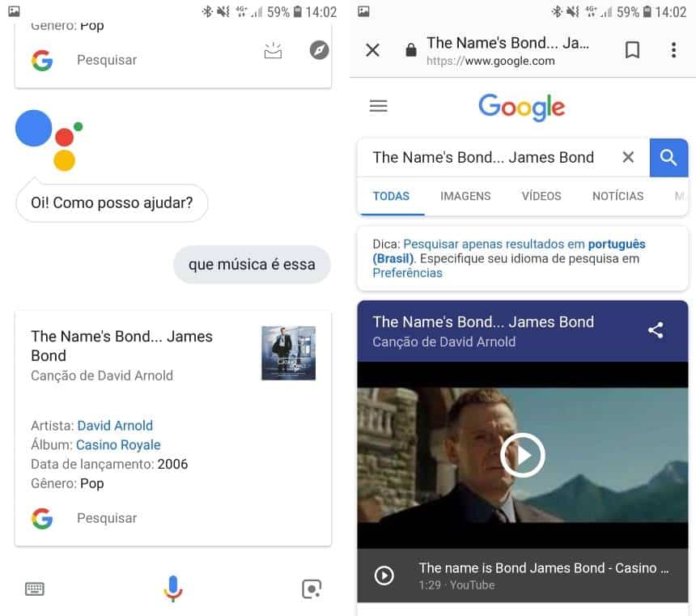Tap the muted vibrate icon in the right status bar

tap(573, 11)
